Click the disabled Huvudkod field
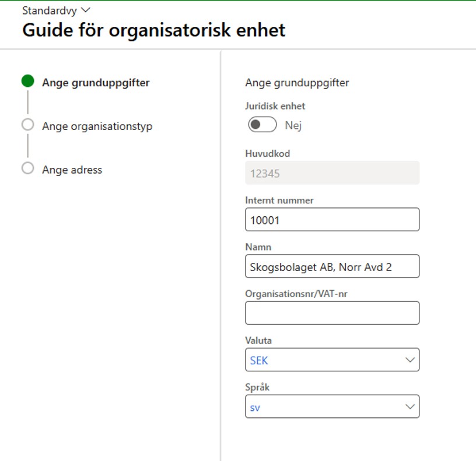Viewport: 476px width, 461px height. point(332,173)
